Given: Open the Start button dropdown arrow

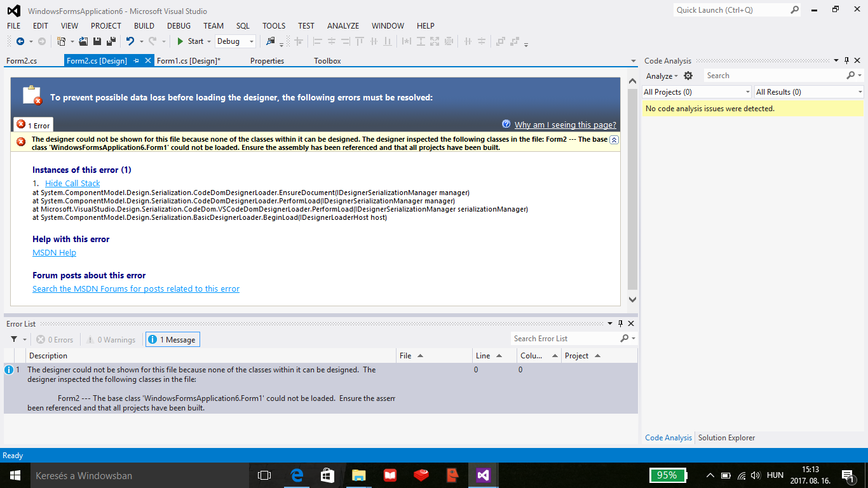Looking at the screenshot, I should (x=209, y=41).
